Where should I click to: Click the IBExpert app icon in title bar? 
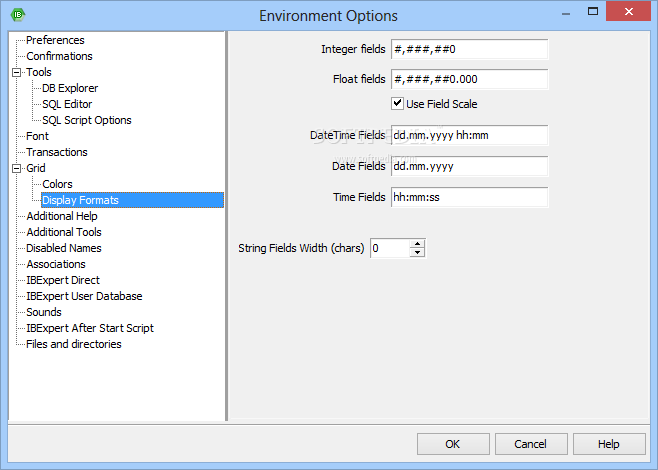18,15
